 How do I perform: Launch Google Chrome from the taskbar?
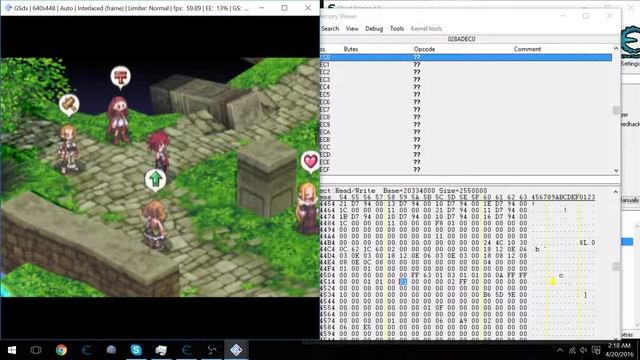pos(61,350)
